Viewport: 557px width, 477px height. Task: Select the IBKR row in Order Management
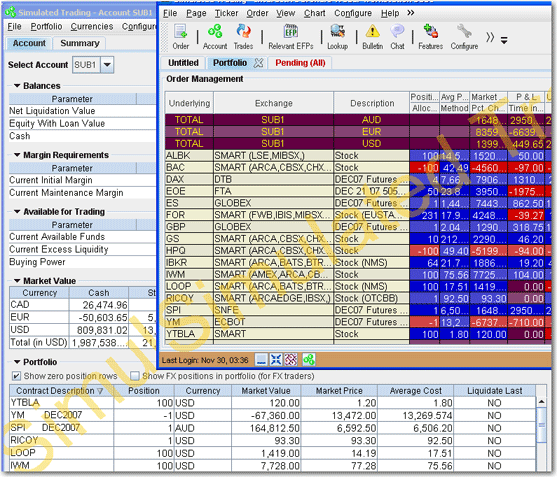point(358,262)
